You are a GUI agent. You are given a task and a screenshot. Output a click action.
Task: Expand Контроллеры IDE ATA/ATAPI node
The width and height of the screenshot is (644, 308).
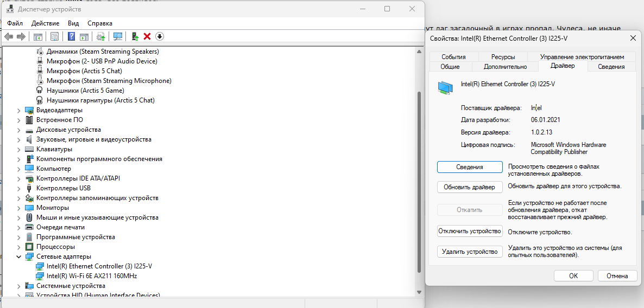(x=19, y=178)
